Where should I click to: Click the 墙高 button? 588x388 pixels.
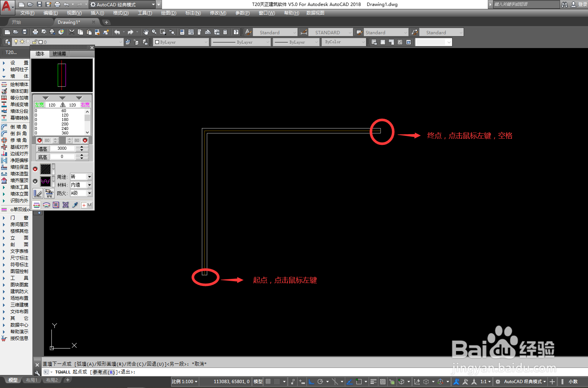point(42,149)
